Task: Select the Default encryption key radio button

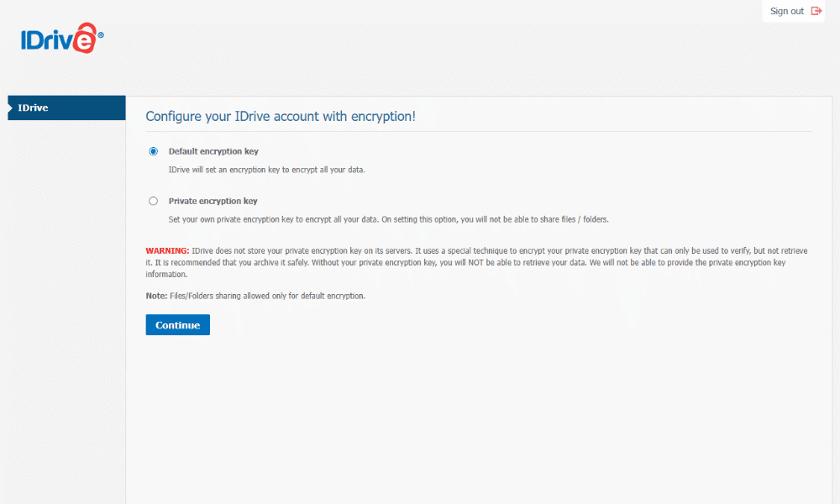Action: point(153,151)
